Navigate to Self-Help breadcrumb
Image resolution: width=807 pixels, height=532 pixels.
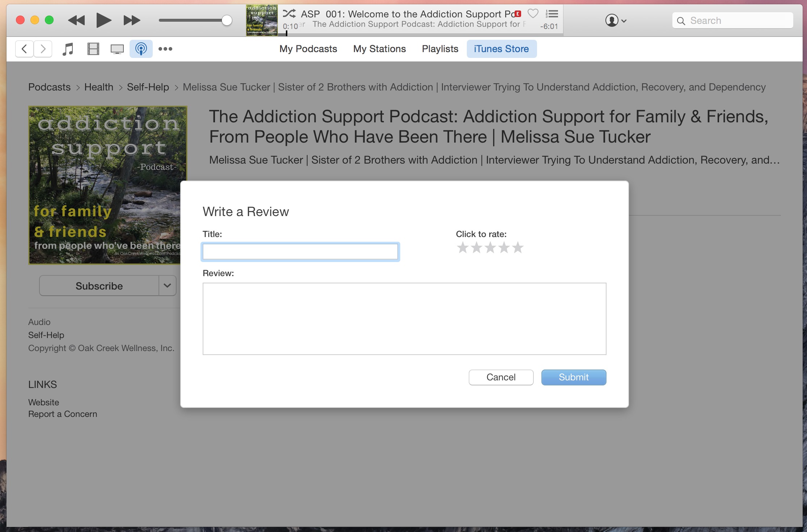(x=148, y=87)
